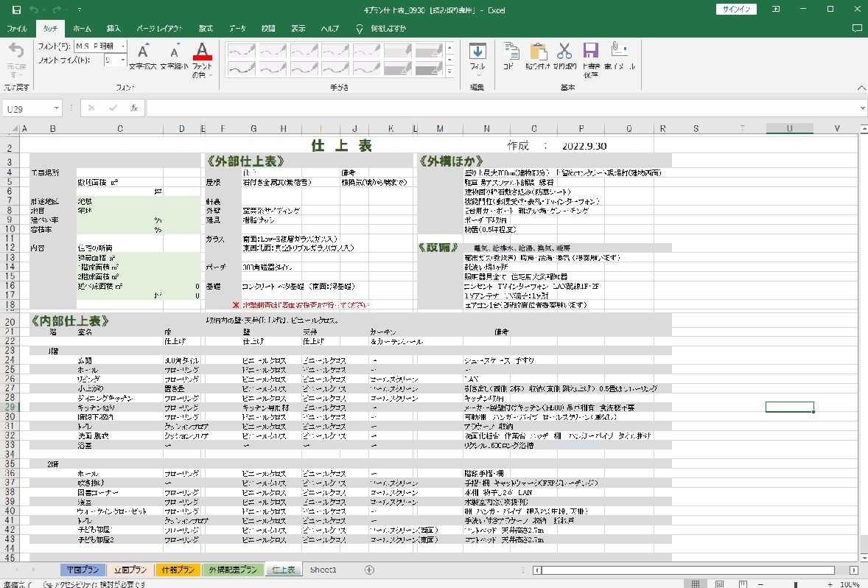Click the Fill (フィル) down-arrow icon
The height and width of the screenshot is (588, 868).
click(x=477, y=52)
